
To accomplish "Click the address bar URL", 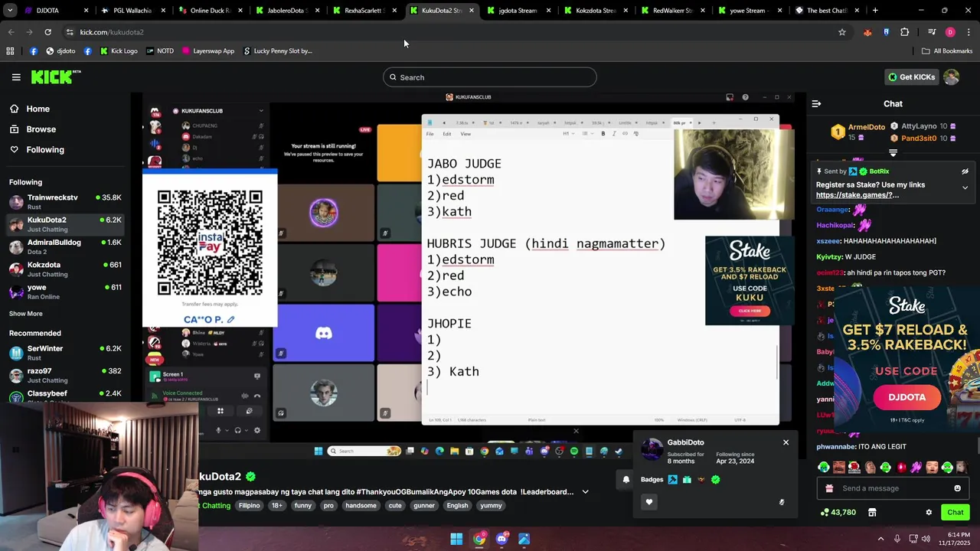I will (x=112, y=32).
